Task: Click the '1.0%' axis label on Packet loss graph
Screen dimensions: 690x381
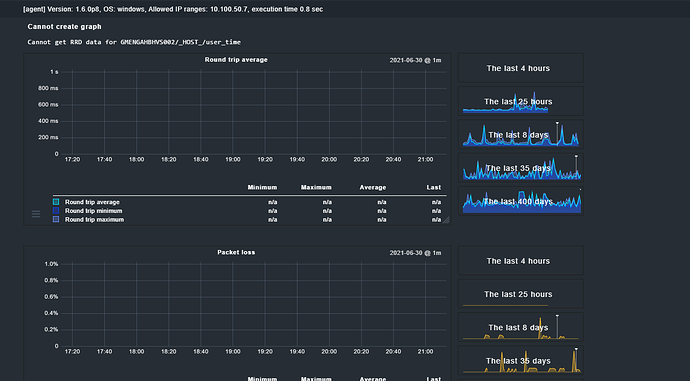Action: [x=51, y=264]
